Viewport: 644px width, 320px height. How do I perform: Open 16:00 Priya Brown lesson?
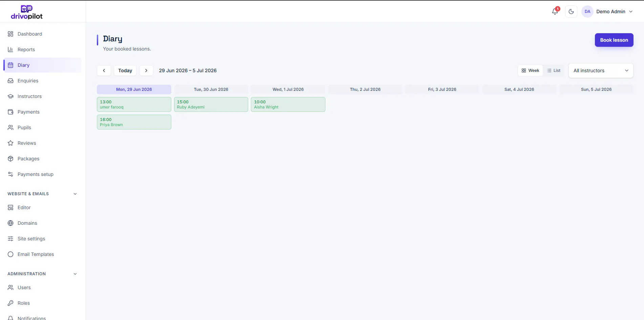[x=134, y=122]
